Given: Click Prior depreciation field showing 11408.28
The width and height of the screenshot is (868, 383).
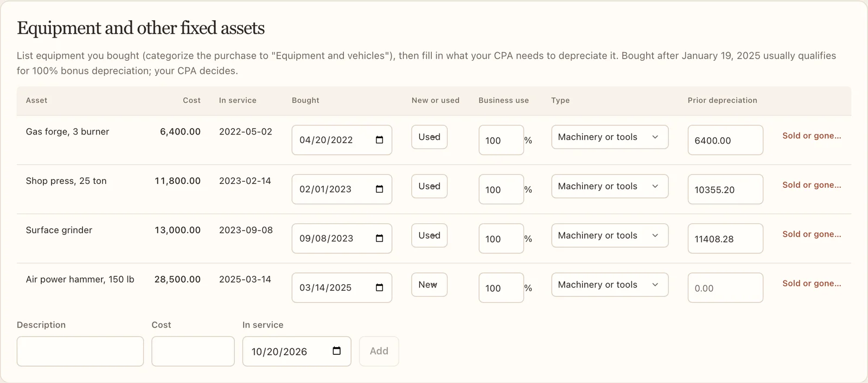Looking at the screenshot, I should point(725,239).
